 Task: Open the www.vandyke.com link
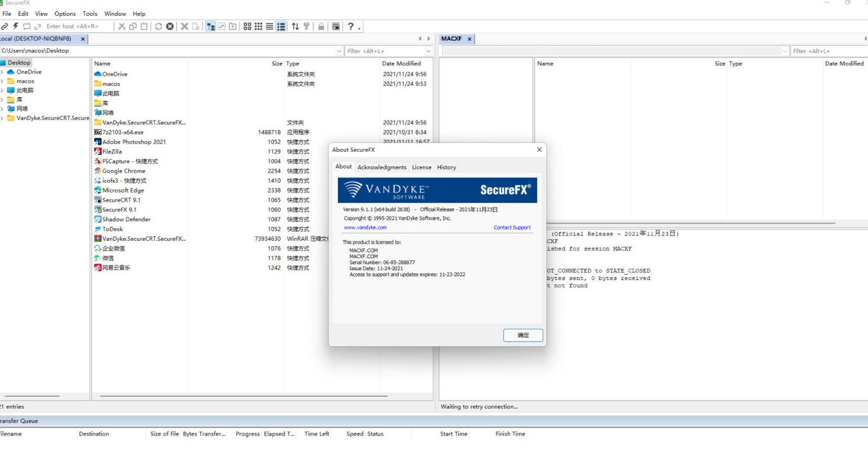pos(365,228)
